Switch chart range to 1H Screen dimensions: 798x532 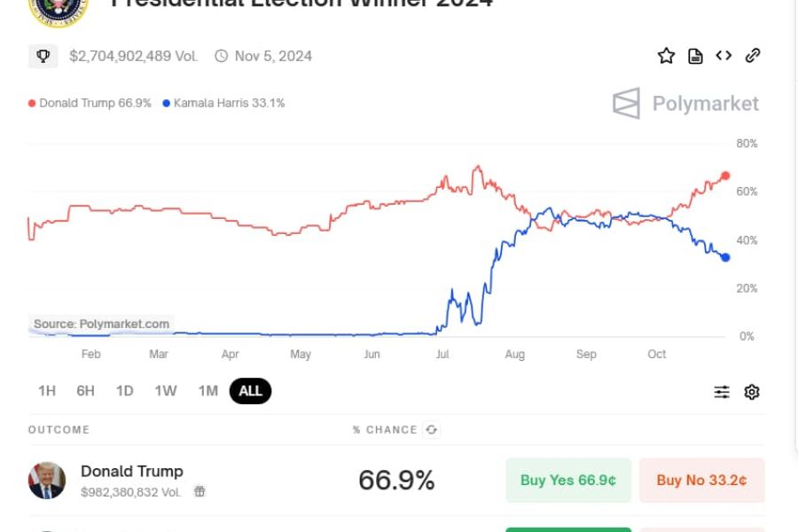[x=47, y=391]
